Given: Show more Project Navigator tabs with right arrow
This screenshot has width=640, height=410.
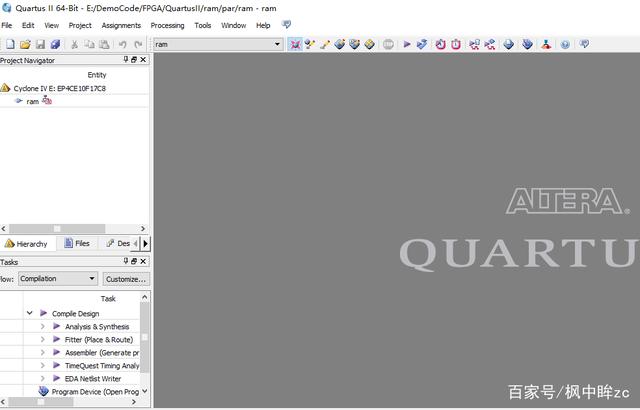Looking at the screenshot, I should [145, 244].
